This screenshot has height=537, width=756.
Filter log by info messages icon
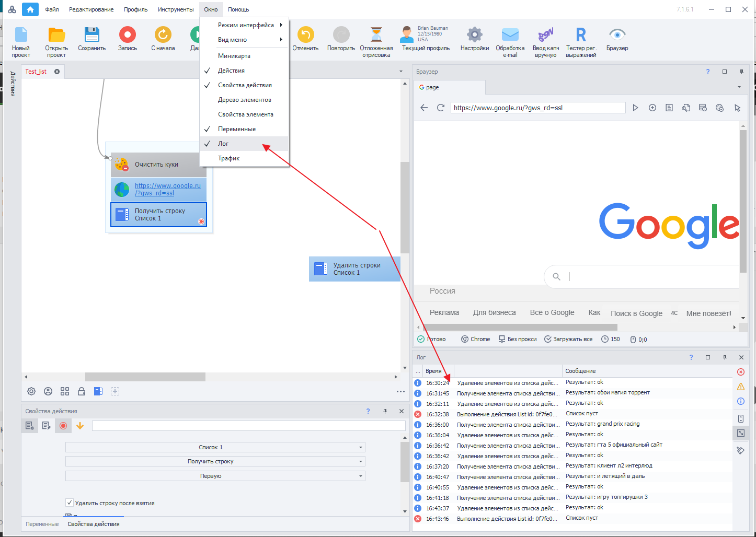pyautogui.click(x=741, y=401)
